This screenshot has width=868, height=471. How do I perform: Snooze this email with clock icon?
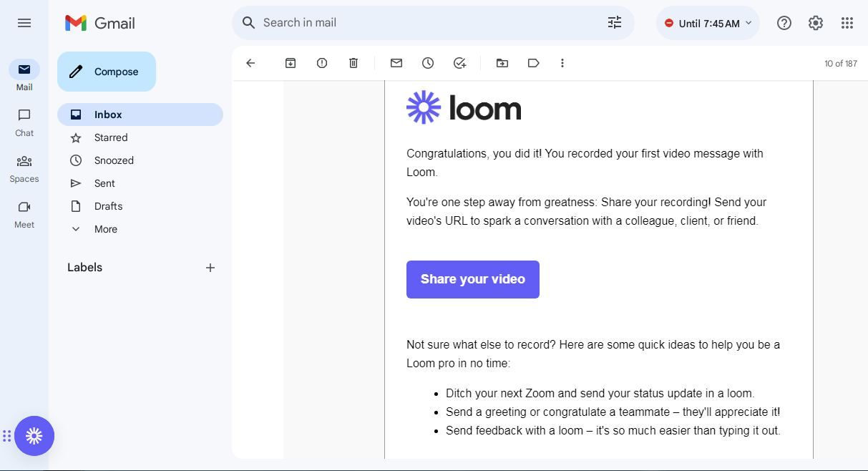coord(428,63)
